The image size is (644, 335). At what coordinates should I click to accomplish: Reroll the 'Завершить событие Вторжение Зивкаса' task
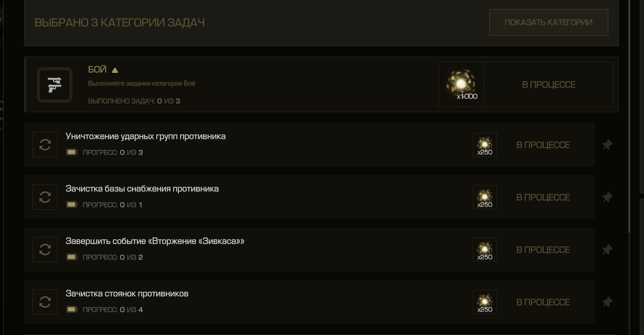coord(45,250)
